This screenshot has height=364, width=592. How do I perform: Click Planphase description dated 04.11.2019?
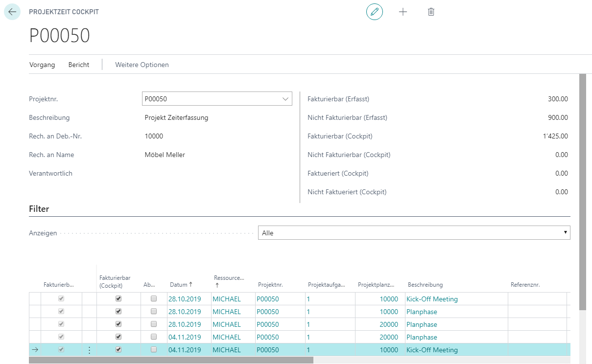422,337
